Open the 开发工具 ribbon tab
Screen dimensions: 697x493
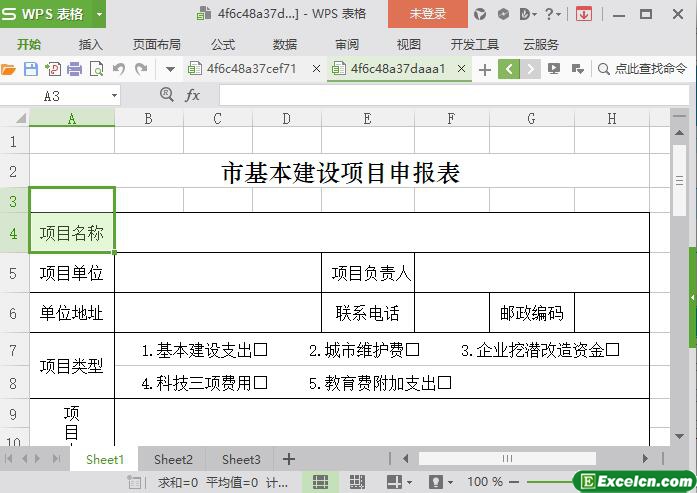tap(475, 44)
